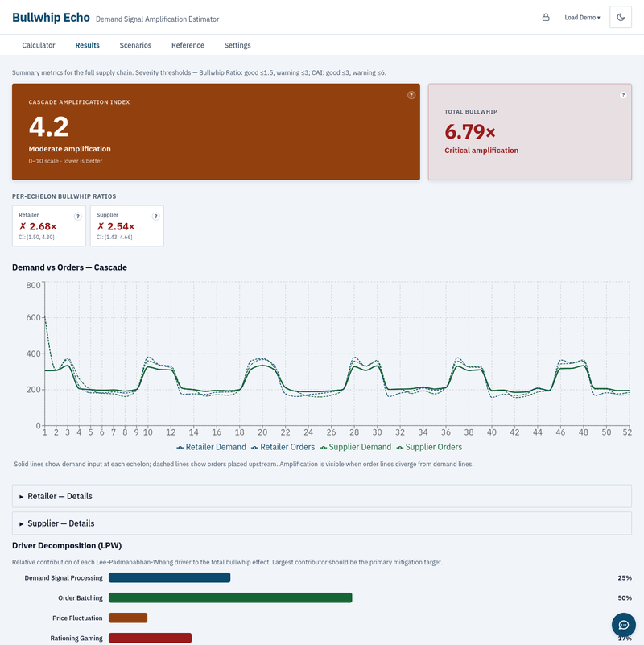Image resolution: width=644 pixels, height=645 pixels.
Task: Toggle Supplier Demand legend series
Action: (356, 447)
